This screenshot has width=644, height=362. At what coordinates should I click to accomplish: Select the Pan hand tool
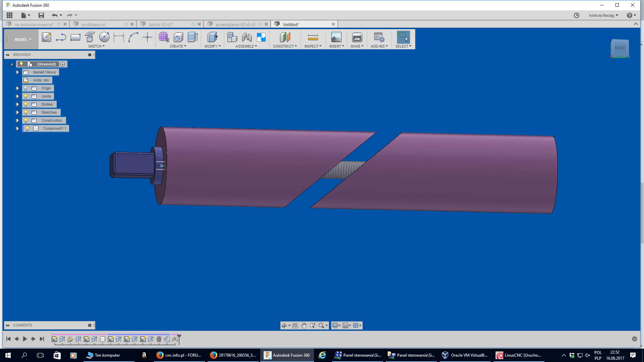click(304, 325)
